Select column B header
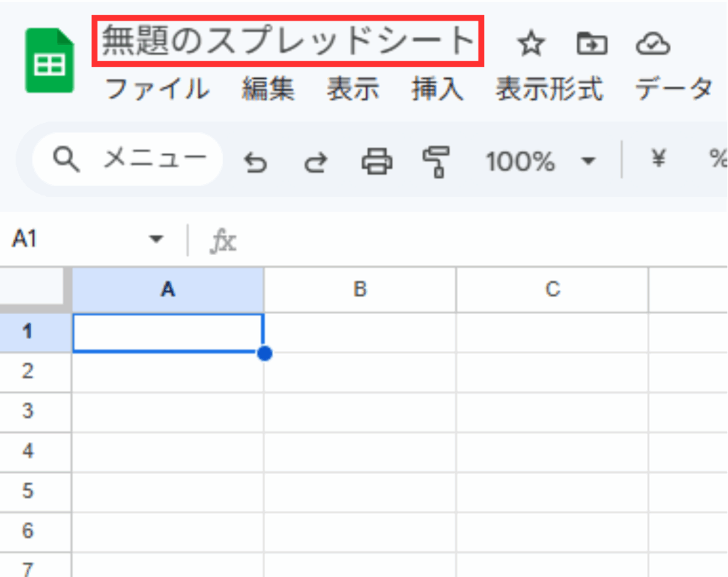Screen dimensions: 728x577 click(360, 290)
